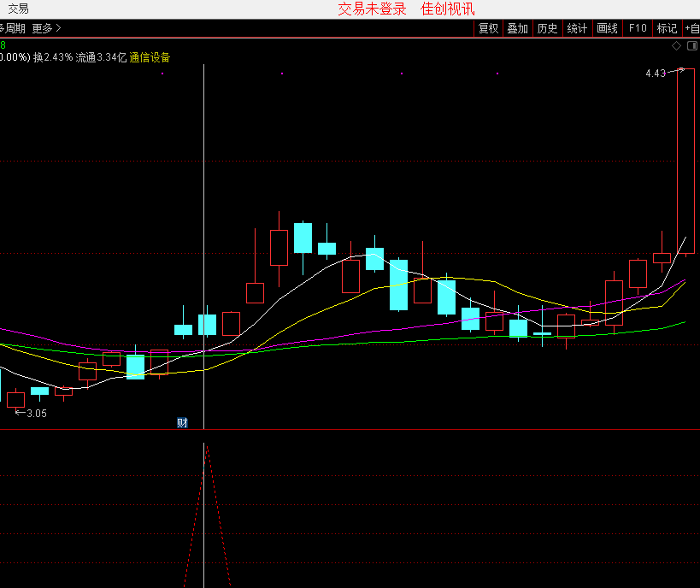
Task: Click the 交易未登录 login status text
Action: (x=373, y=9)
